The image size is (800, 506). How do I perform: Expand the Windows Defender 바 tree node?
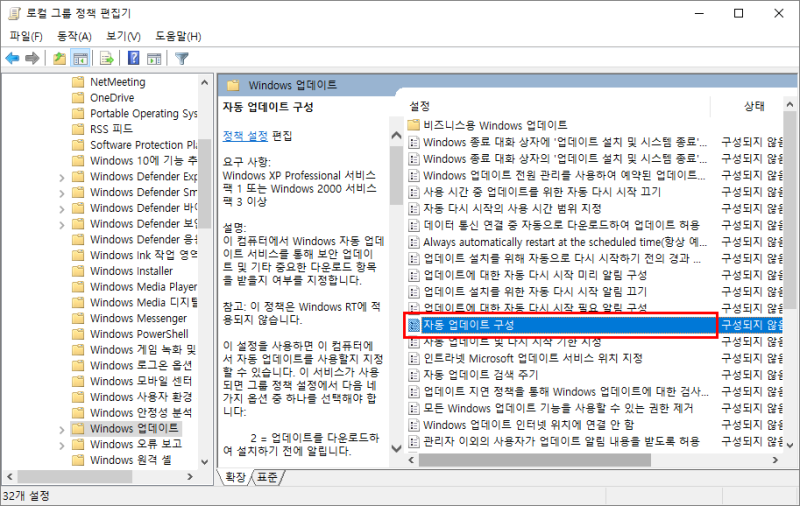click(x=62, y=209)
